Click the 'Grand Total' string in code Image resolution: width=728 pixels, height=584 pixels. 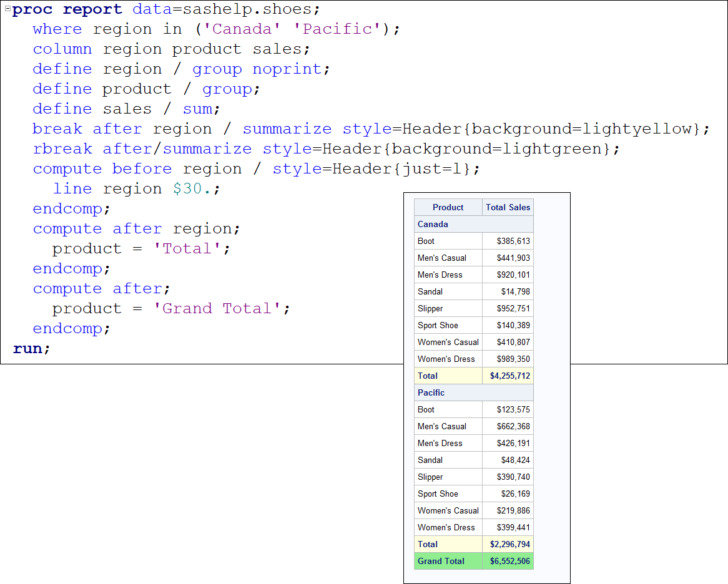(x=217, y=308)
